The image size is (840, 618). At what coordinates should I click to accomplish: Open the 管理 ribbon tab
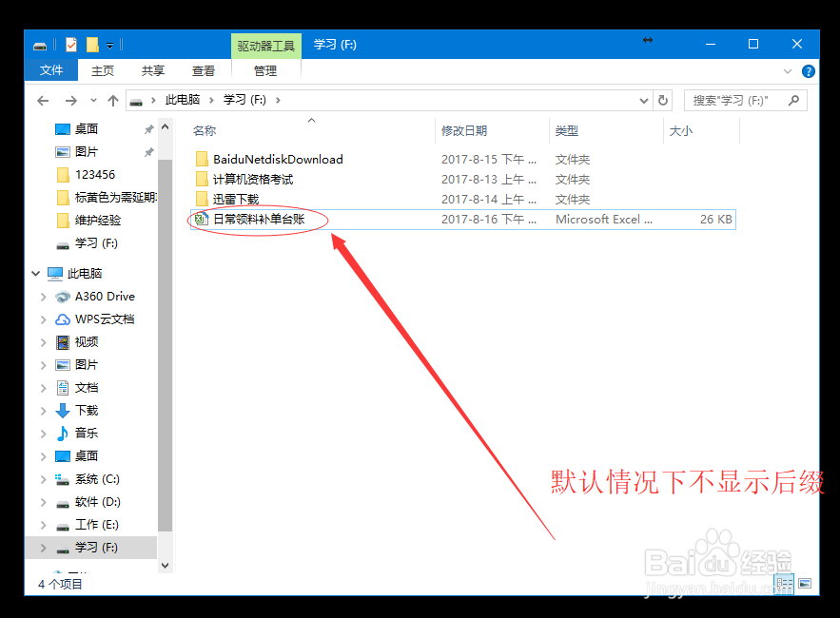(265, 70)
